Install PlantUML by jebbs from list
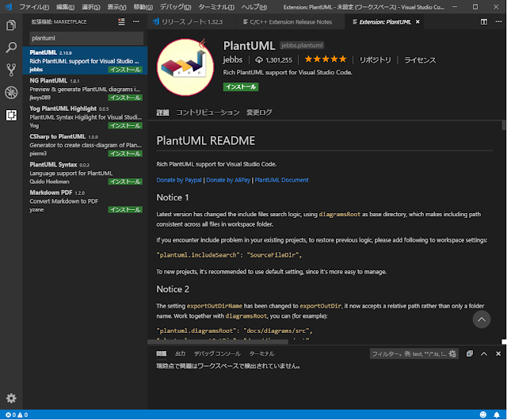507x420 pixels. point(125,70)
